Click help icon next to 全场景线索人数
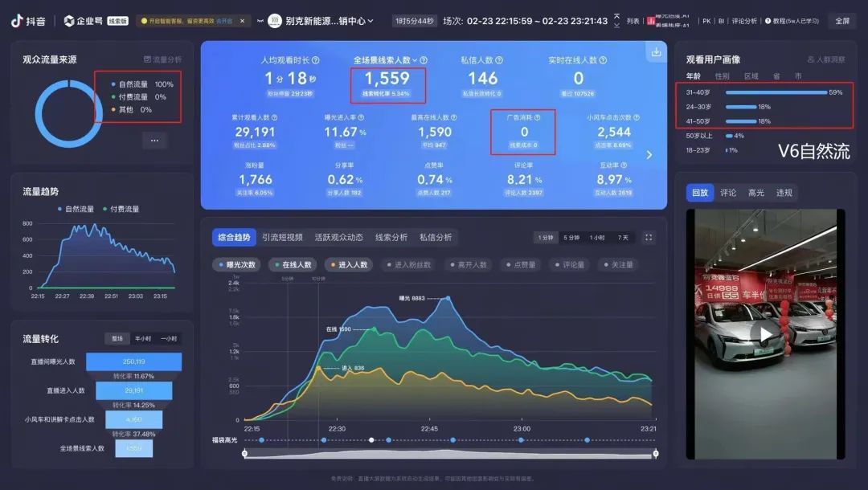868x490 pixels. point(424,60)
